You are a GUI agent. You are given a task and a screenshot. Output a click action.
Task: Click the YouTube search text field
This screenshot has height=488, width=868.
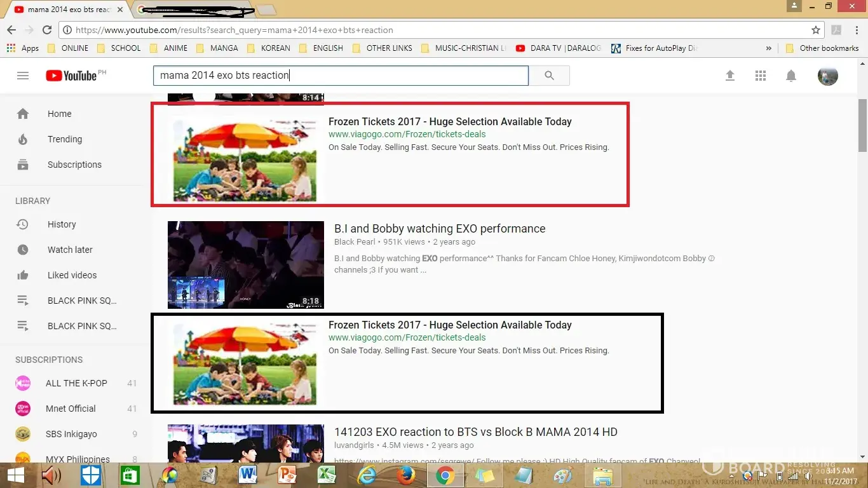click(341, 76)
